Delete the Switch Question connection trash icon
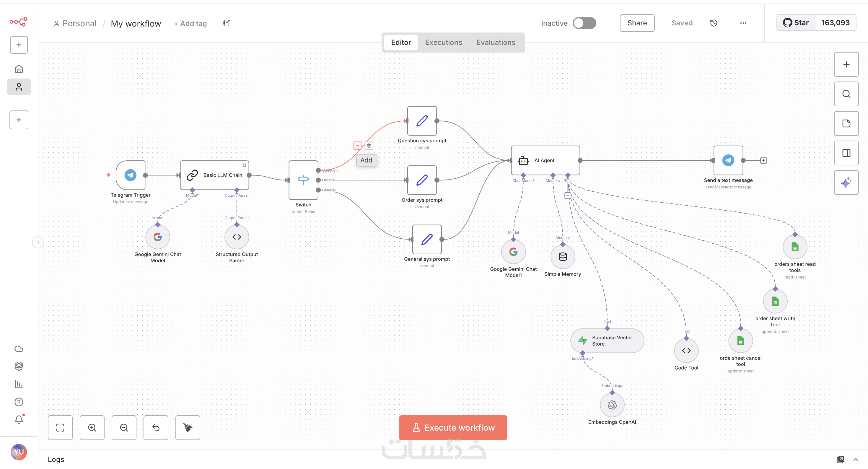 [369, 146]
